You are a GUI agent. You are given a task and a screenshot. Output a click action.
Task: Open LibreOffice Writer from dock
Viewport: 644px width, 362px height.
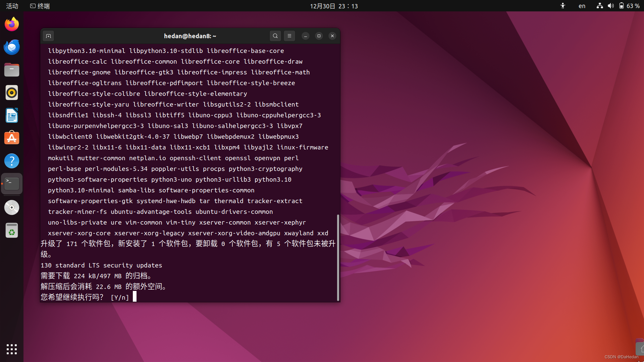click(x=12, y=116)
